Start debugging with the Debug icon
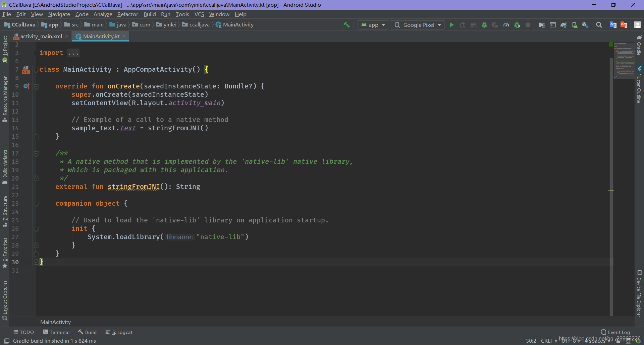 (484, 24)
